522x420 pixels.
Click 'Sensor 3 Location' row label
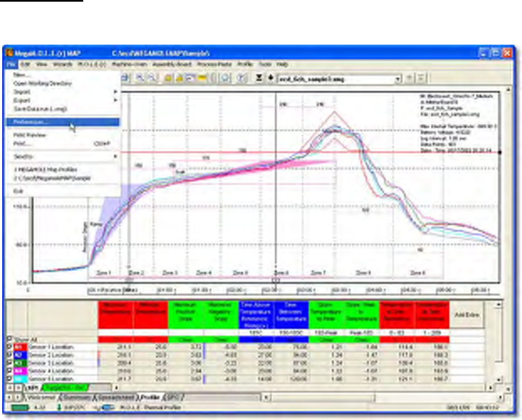51,363
